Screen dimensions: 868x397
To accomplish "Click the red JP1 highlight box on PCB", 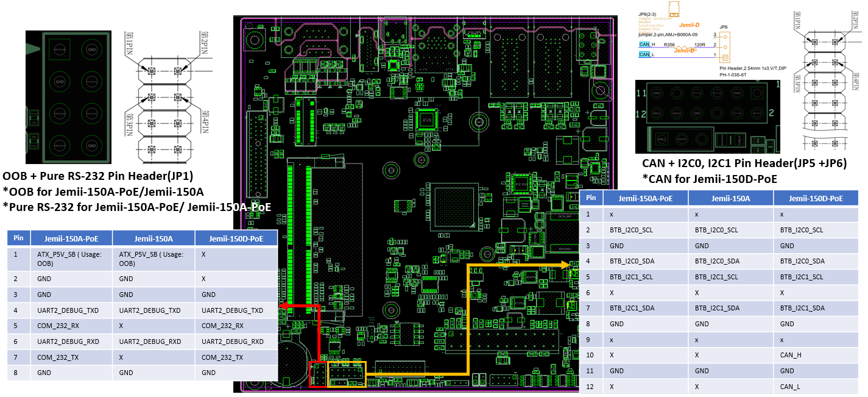I will [319, 373].
